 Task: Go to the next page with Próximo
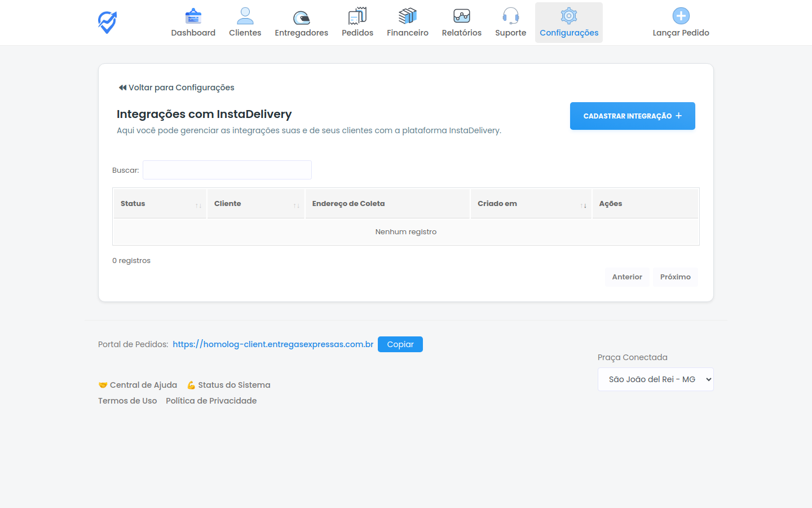tap(675, 277)
